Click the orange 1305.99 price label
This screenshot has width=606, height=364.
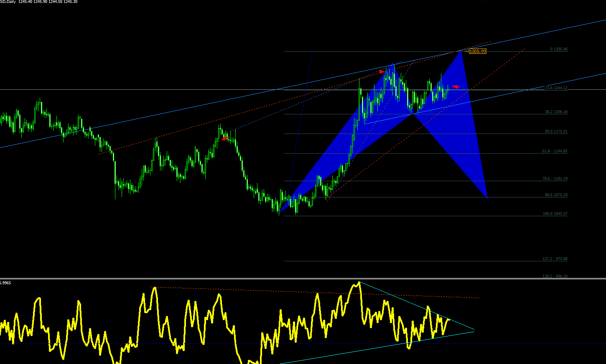coord(478,51)
